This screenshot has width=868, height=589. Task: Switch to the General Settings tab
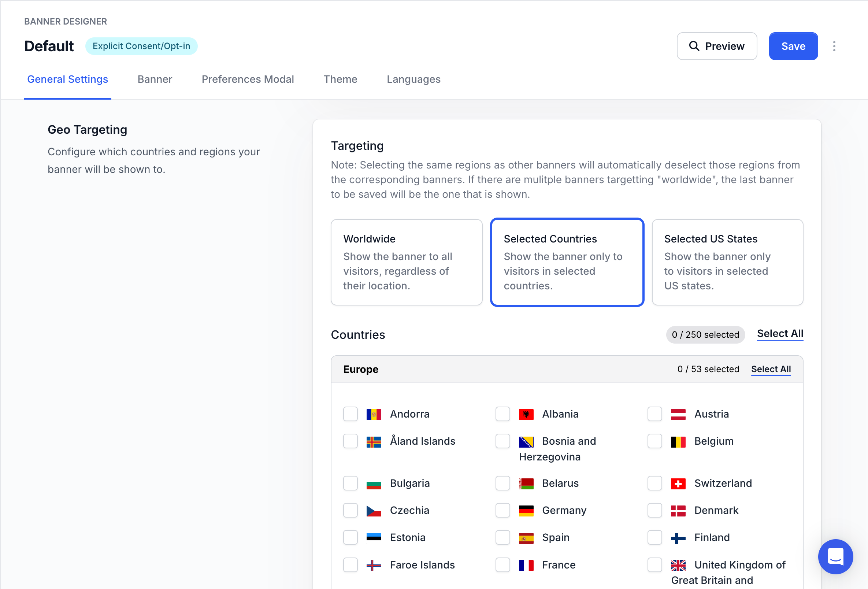(68, 79)
